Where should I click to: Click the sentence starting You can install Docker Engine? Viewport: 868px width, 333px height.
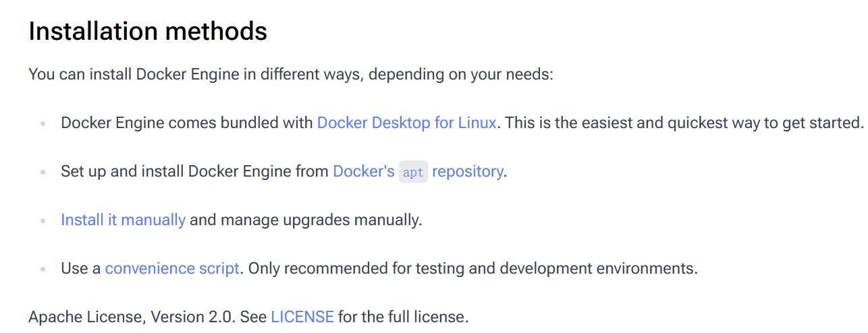point(291,74)
